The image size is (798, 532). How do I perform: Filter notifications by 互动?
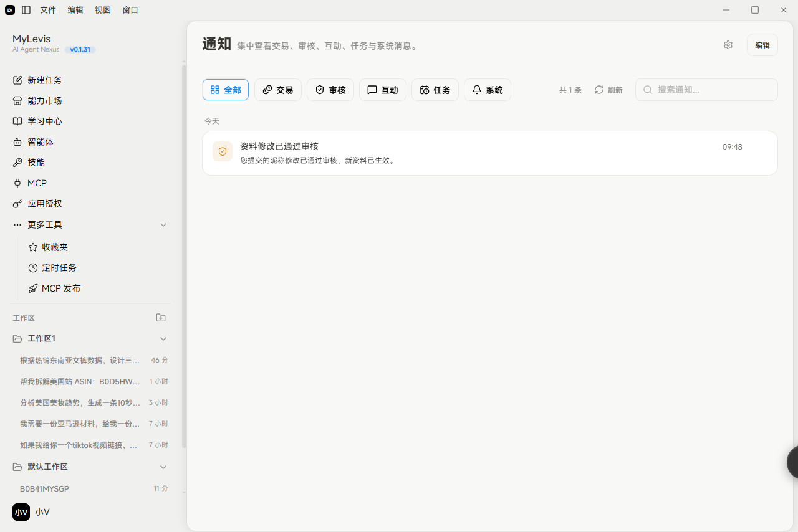383,90
